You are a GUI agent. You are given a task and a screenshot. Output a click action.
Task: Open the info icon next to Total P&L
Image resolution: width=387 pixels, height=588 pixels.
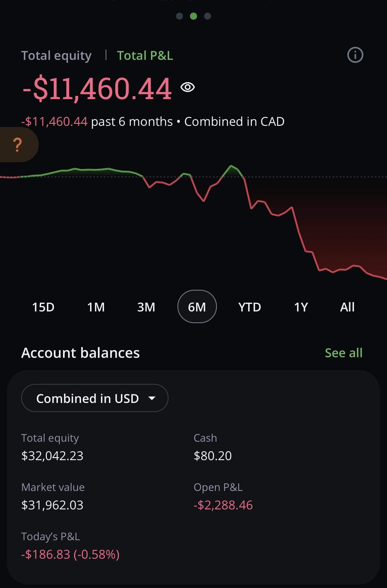tap(355, 55)
